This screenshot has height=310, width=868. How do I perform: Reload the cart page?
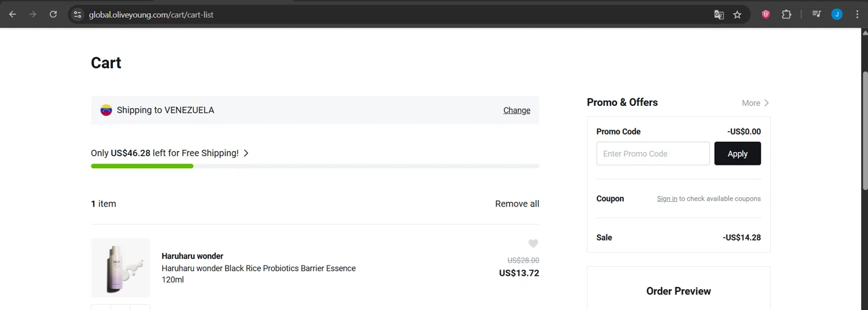(53, 14)
